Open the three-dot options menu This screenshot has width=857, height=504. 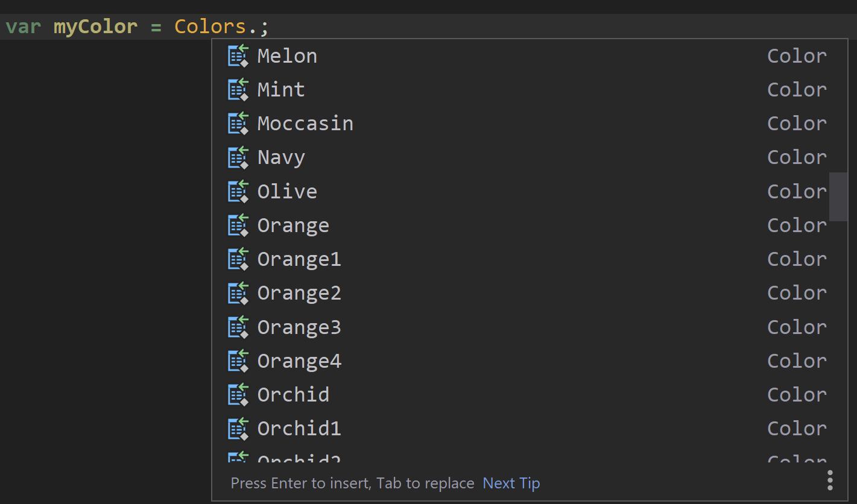(x=830, y=479)
